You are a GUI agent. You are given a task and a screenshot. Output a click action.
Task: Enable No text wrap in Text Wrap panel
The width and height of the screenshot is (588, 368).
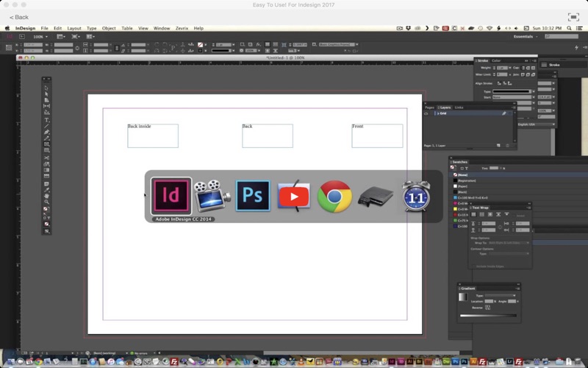coord(473,214)
